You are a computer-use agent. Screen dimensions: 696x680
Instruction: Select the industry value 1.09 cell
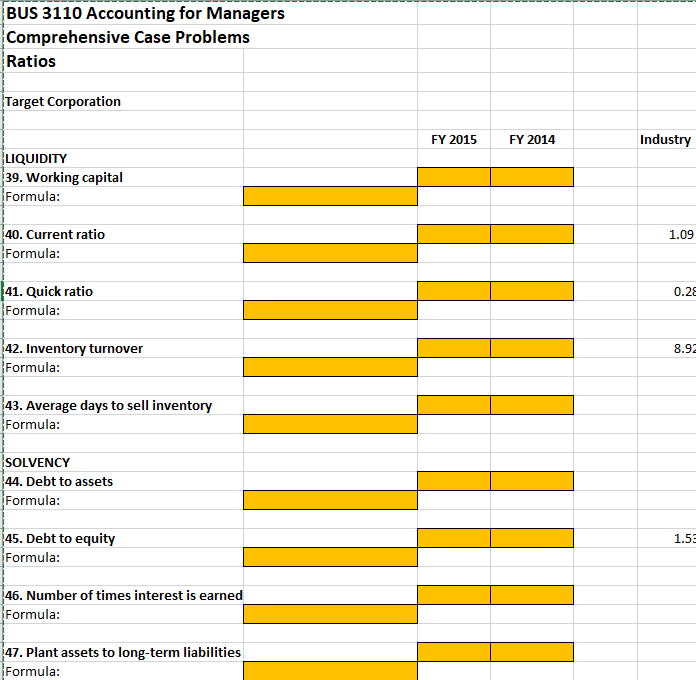[666, 234]
